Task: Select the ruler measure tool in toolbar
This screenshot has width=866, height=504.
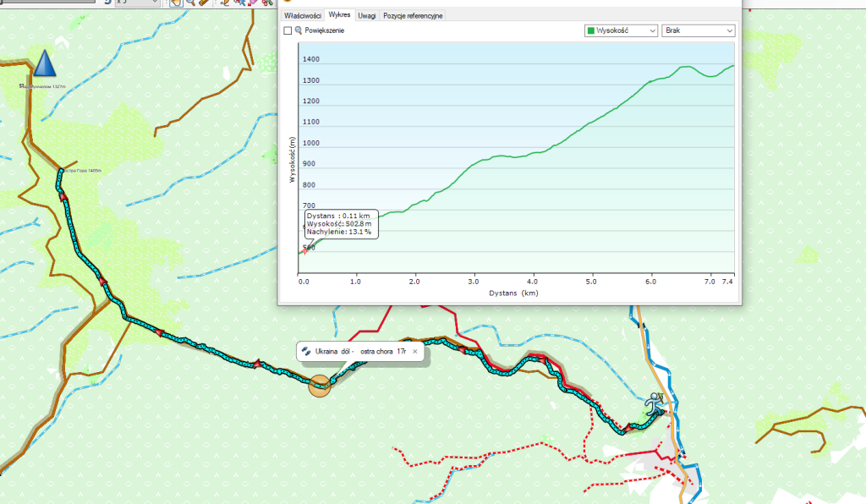Action: pyautogui.click(x=204, y=3)
